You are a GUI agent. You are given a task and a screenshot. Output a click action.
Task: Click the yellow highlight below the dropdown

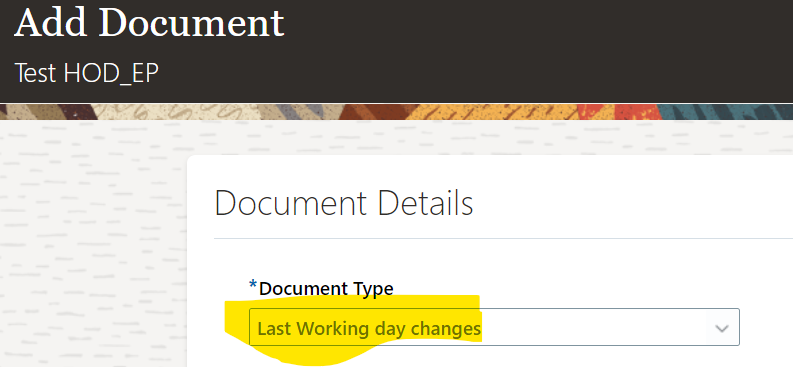[x=303, y=354]
